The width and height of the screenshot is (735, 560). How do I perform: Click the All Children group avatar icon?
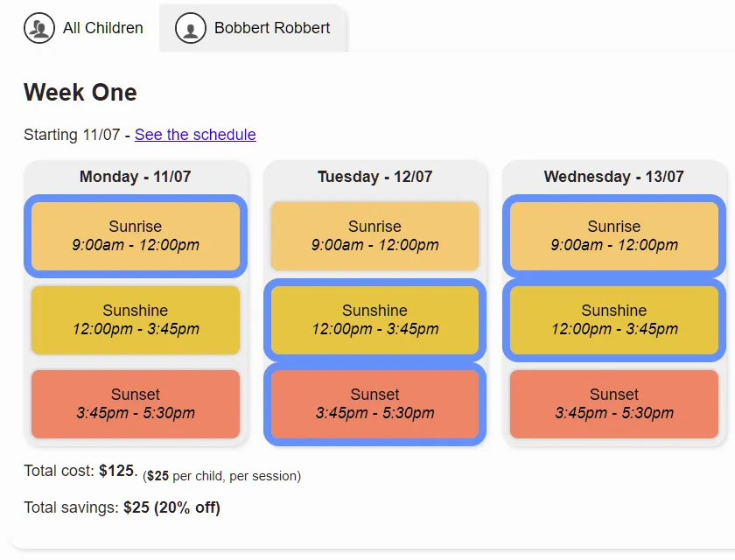tap(39, 28)
